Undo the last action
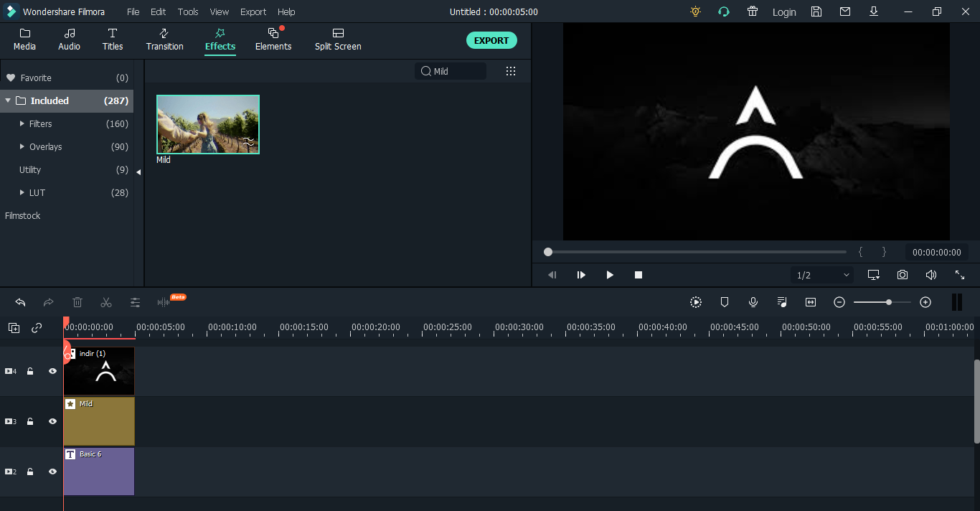Viewport: 980px width, 511px height. [x=20, y=302]
